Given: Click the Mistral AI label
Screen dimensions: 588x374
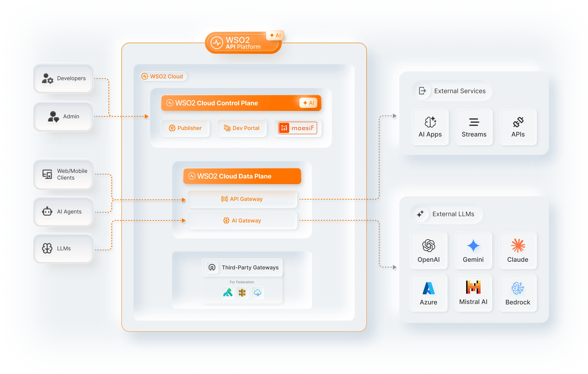Looking at the screenshot, I should [x=473, y=302].
